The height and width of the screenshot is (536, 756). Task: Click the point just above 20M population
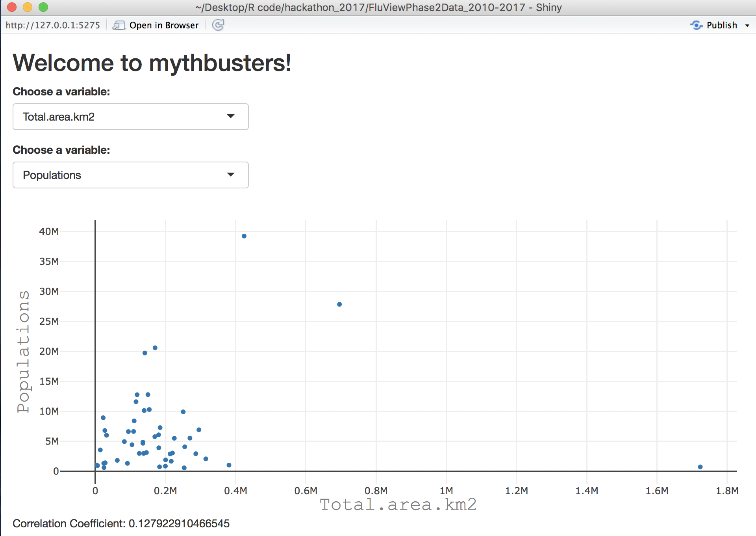[155, 348]
